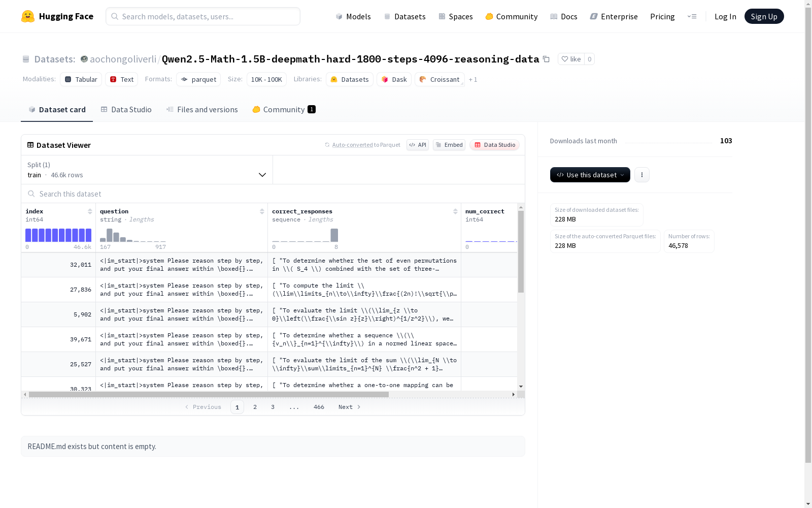Open Datasets in top navigation
The width and height of the screenshot is (812, 508).
404,16
